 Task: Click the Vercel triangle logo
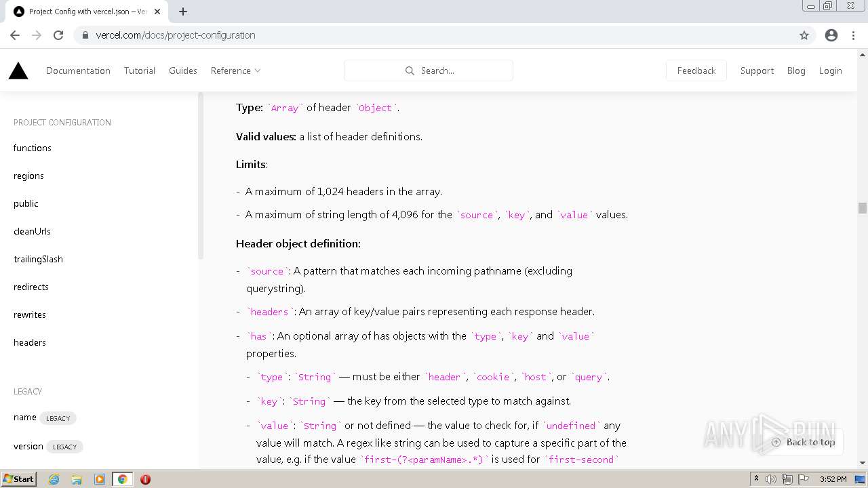point(18,70)
